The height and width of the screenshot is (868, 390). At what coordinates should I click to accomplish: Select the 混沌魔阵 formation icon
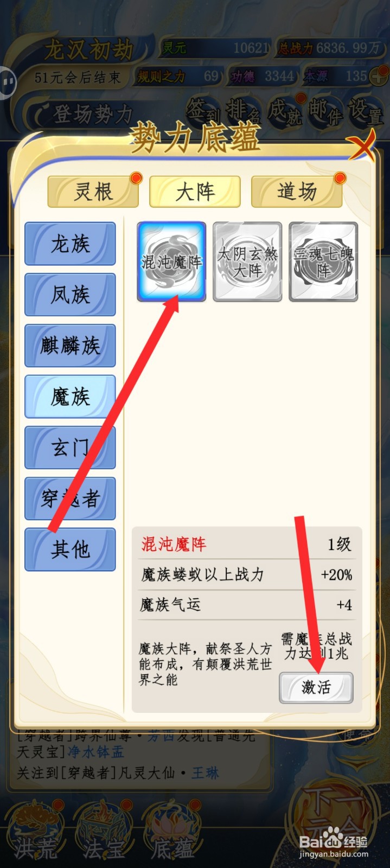point(171,261)
